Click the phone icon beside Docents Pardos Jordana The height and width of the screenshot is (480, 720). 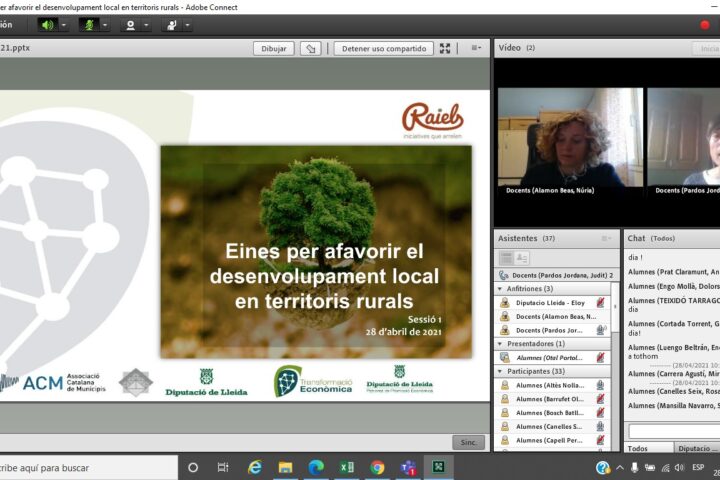[x=504, y=275]
